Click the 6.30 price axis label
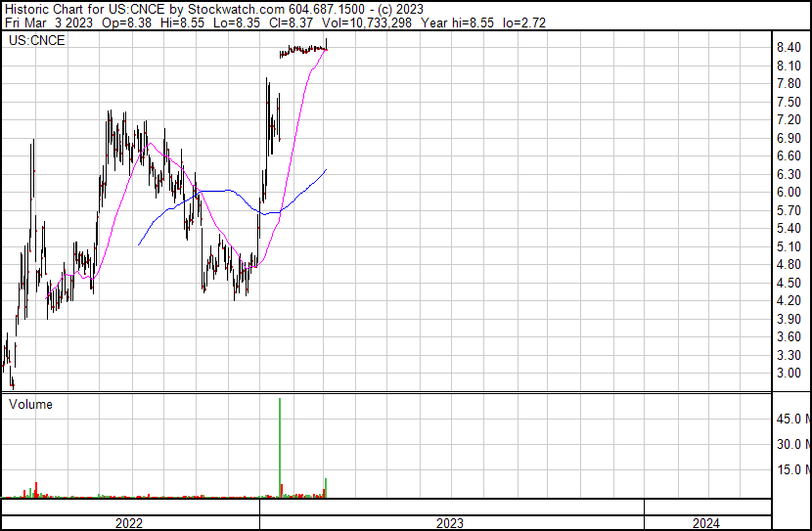Screen dimensions: 812x531 pos(789,174)
